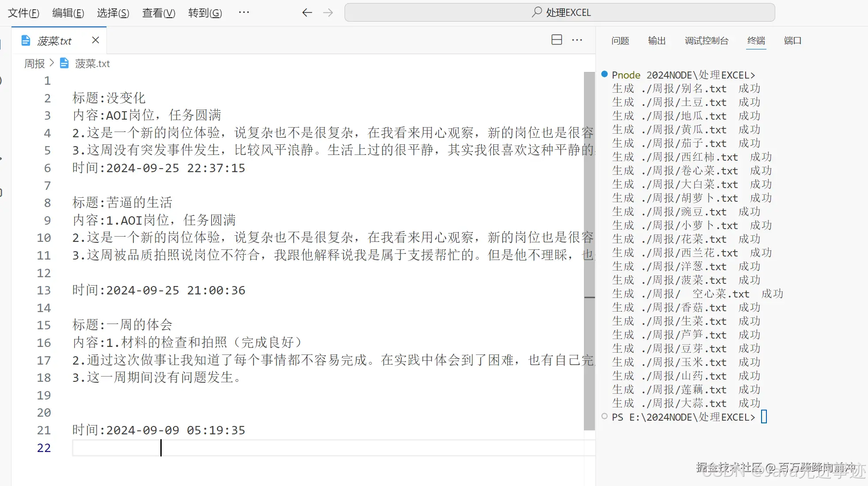Screen dimensions: 868x486
Task: Click the magnifier icon in the search bar
Action: point(536,12)
